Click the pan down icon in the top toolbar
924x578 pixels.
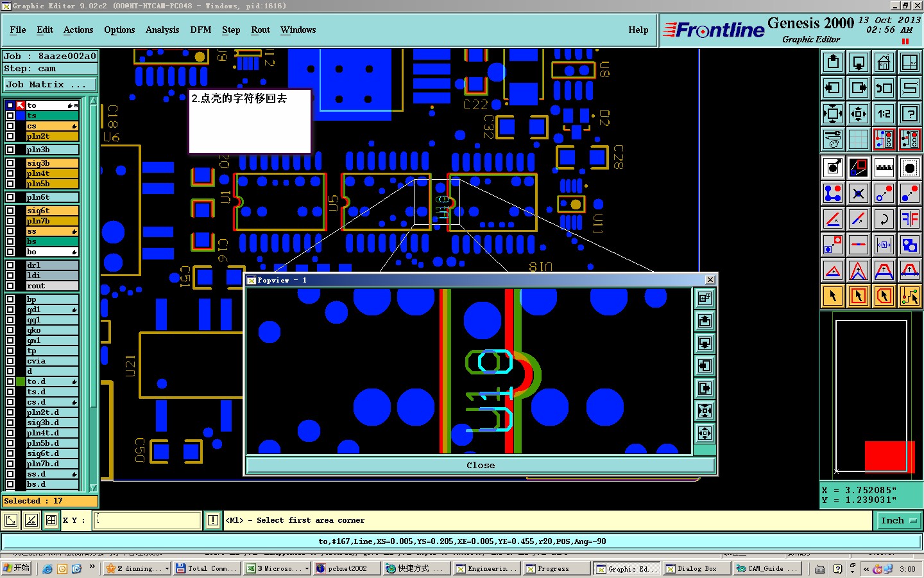(x=859, y=62)
